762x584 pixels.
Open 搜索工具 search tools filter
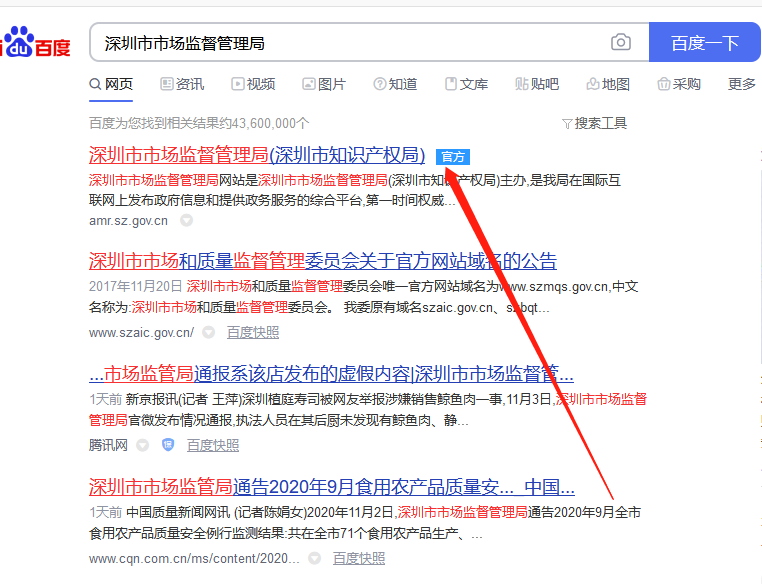594,123
